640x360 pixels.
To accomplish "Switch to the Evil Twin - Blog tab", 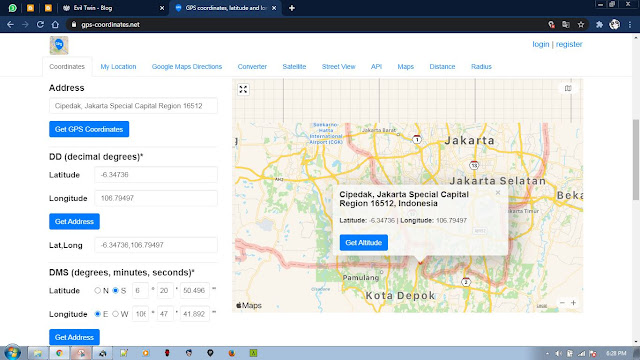I will [110, 8].
